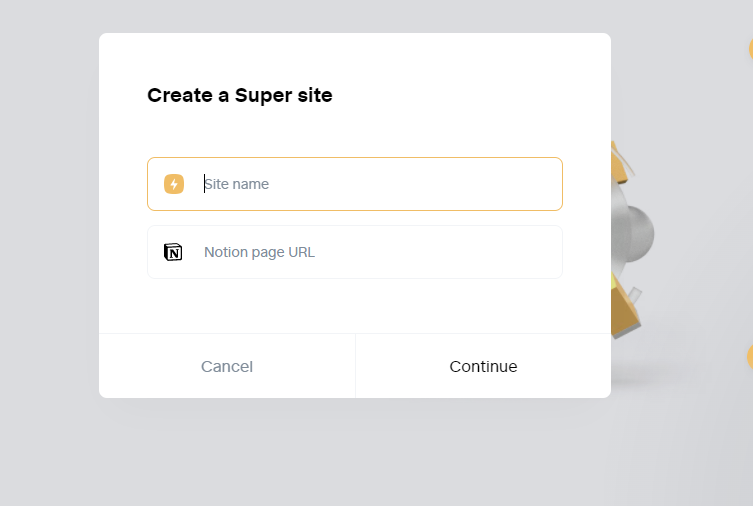753x506 pixels.
Task: Click the 'Create a Super site' heading
Action: click(240, 95)
